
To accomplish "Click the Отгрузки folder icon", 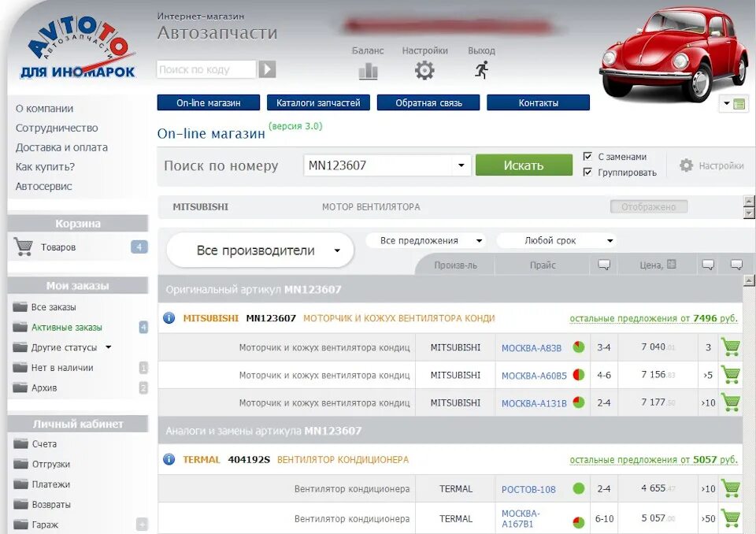I will click(x=20, y=464).
